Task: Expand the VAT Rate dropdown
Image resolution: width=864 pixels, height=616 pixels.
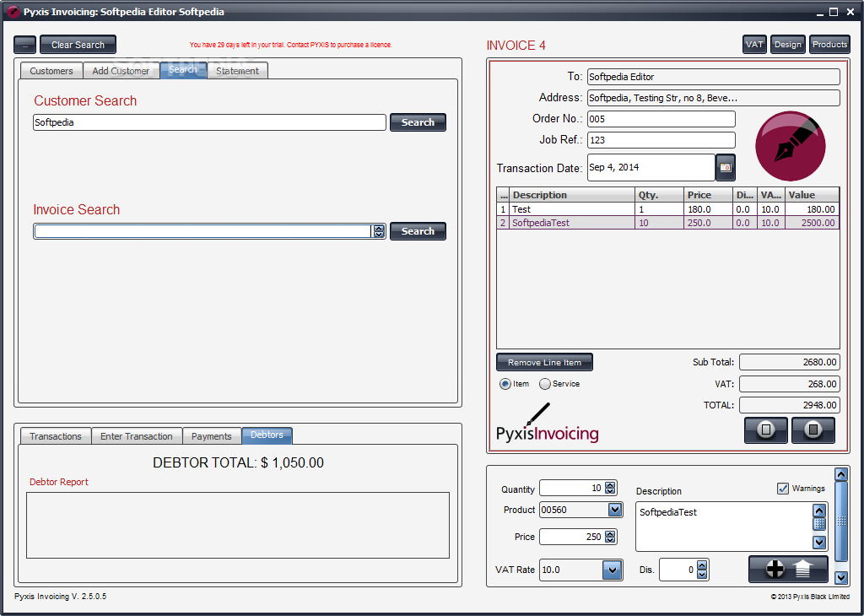Action: tap(612, 570)
